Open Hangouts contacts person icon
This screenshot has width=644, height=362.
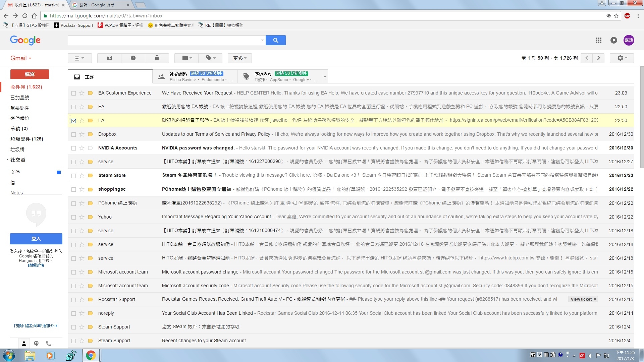tap(24, 344)
